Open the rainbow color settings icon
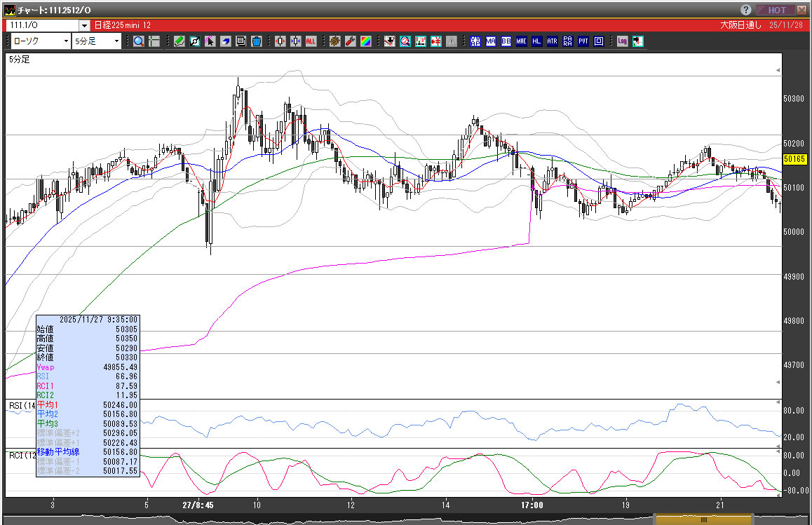Viewport: 812px width, 525px height. [x=365, y=41]
